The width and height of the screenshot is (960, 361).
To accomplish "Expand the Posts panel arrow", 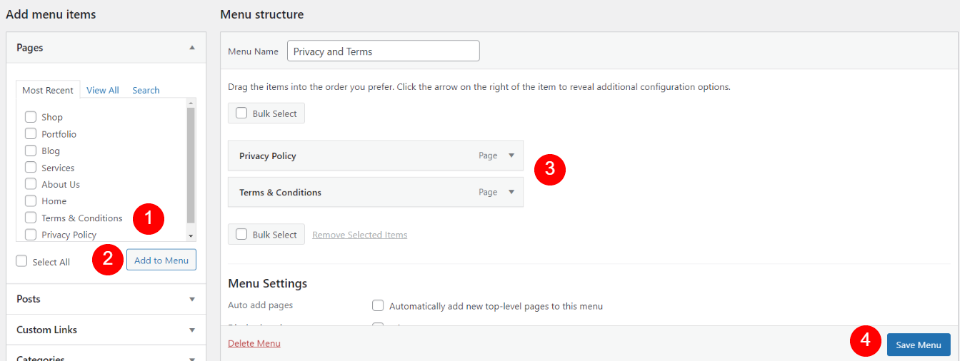I will click(x=192, y=299).
